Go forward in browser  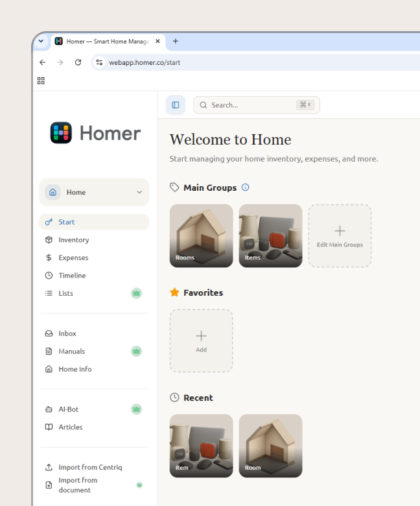point(60,62)
